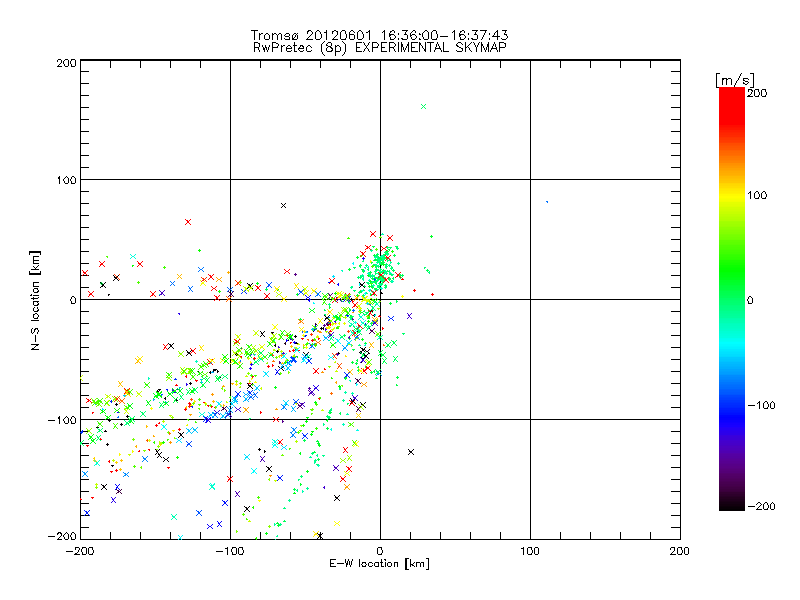Click the lone tiny dot in the right half

(547, 202)
